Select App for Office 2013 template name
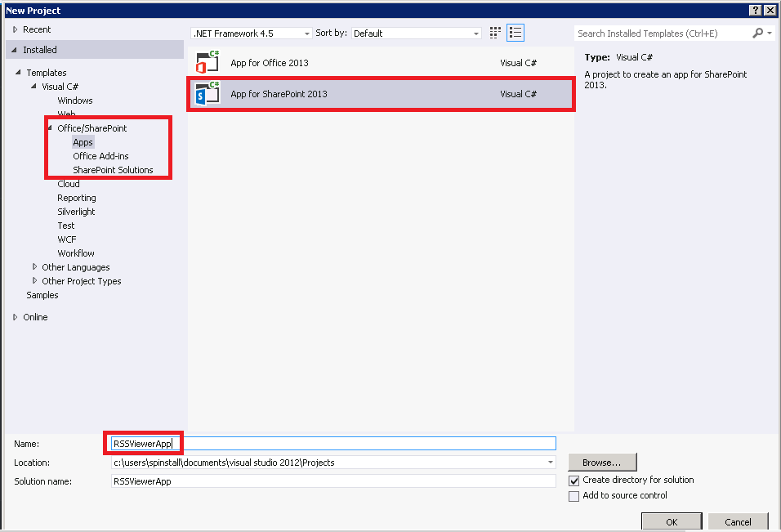 270,63
